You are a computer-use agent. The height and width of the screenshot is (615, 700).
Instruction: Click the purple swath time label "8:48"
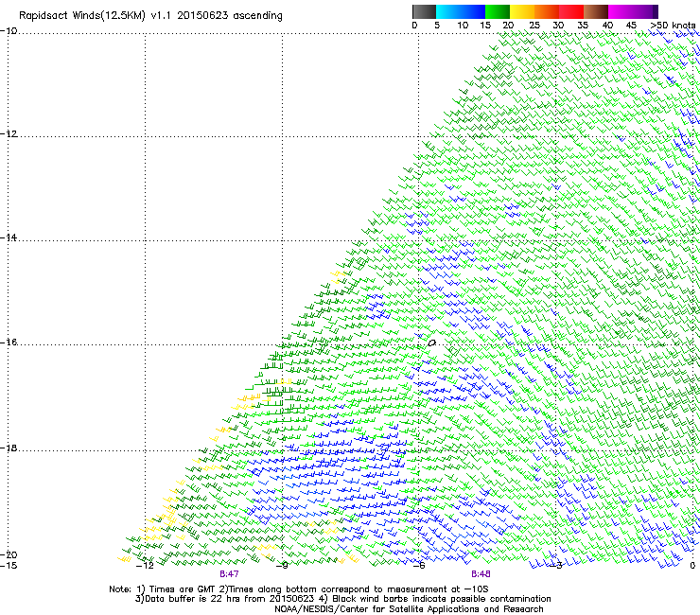(x=481, y=574)
